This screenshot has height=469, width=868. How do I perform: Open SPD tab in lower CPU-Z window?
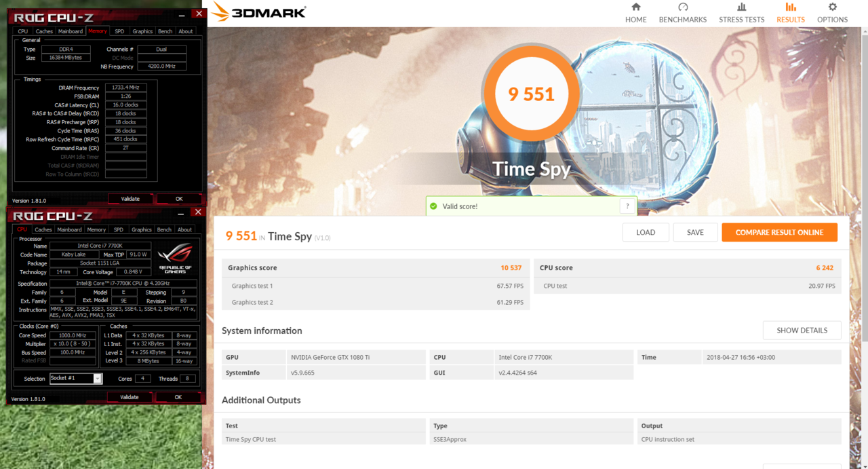click(x=119, y=229)
